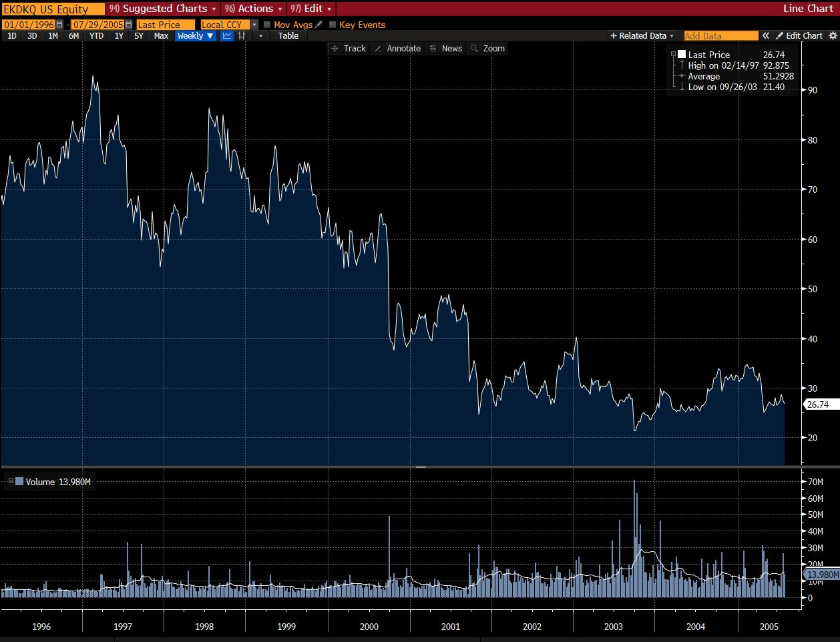Edit moving averages via the pencil icon

[x=319, y=25]
